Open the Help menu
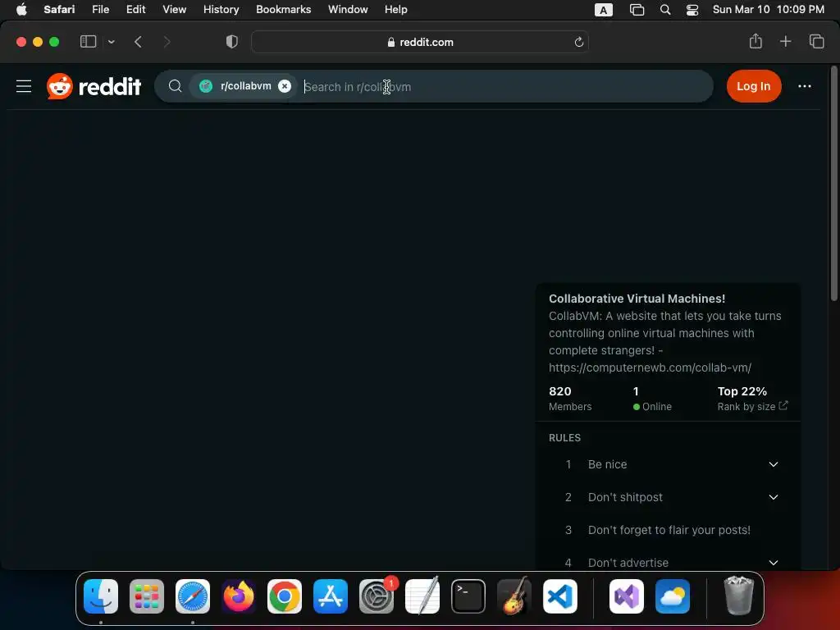840x630 pixels. point(396,9)
